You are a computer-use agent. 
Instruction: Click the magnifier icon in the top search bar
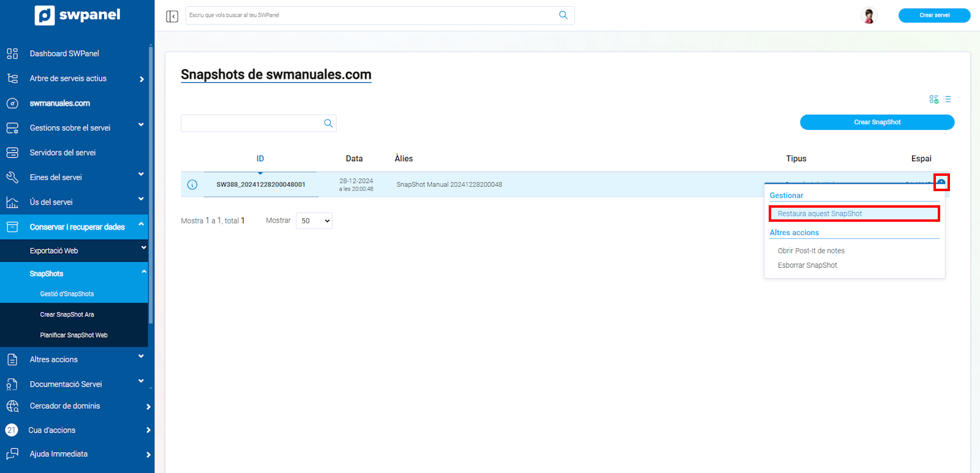coord(563,15)
